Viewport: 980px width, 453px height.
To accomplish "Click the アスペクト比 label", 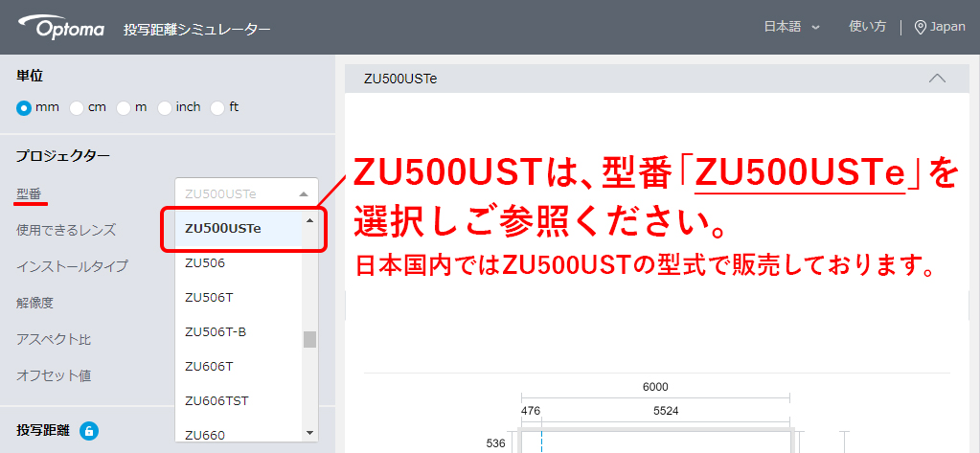I will pos(54,339).
